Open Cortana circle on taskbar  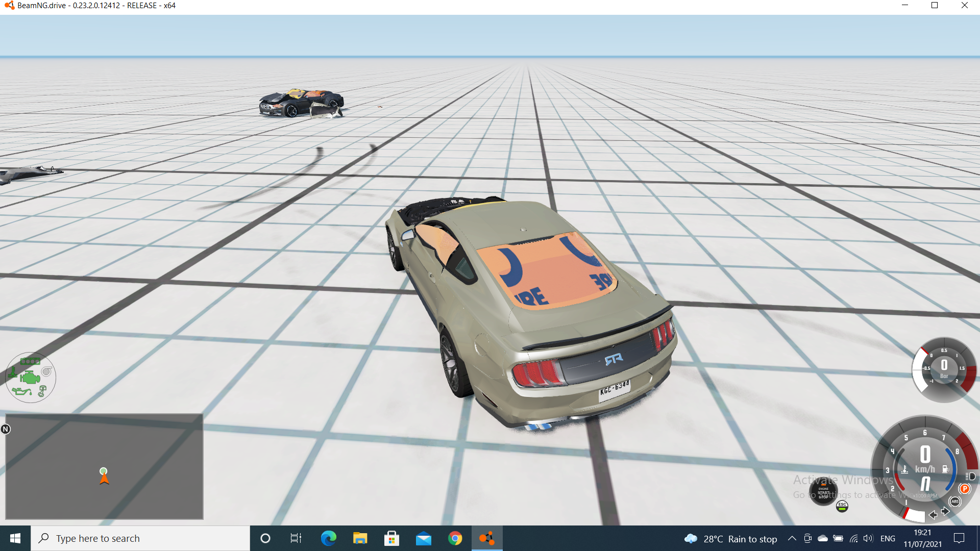point(265,538)
